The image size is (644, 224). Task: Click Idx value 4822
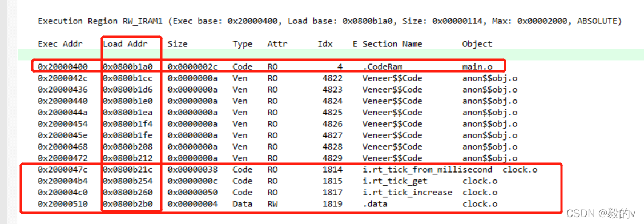[332, 78]
